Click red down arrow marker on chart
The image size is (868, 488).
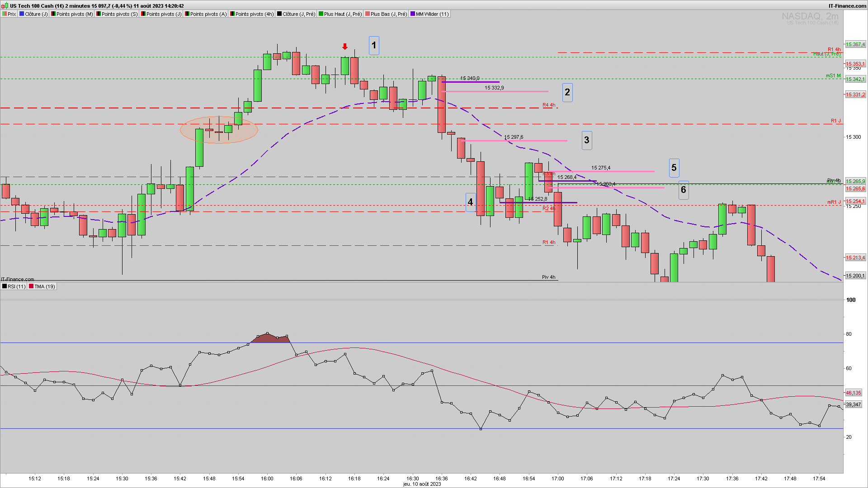click(x=345, y=47)
